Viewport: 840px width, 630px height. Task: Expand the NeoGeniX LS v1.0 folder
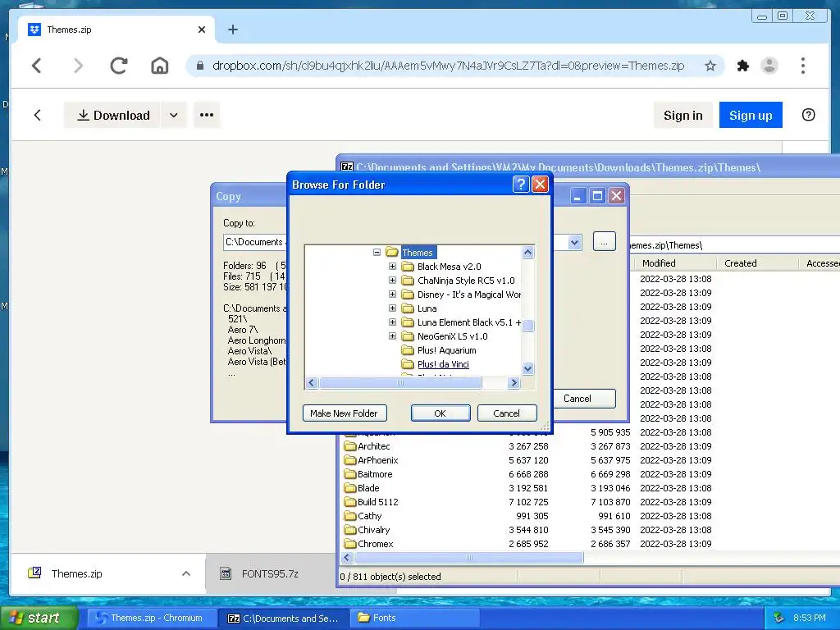392,336
